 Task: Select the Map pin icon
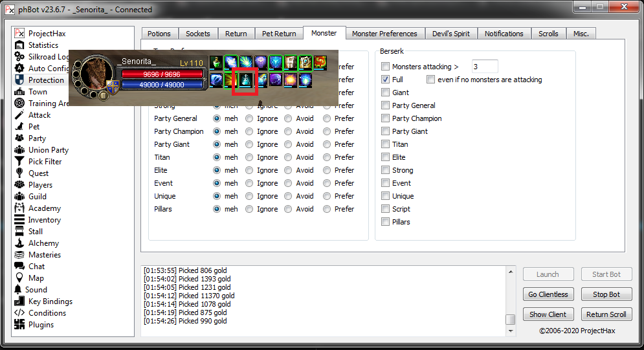[19, 278]
